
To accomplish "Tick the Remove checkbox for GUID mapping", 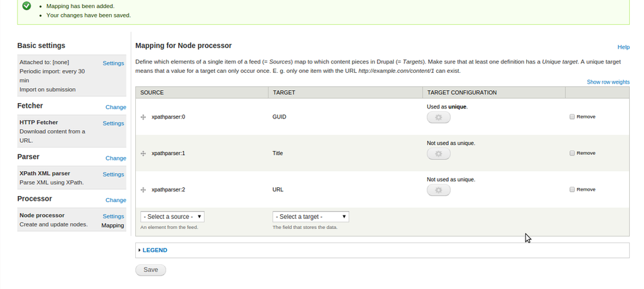I will point(572,117).
